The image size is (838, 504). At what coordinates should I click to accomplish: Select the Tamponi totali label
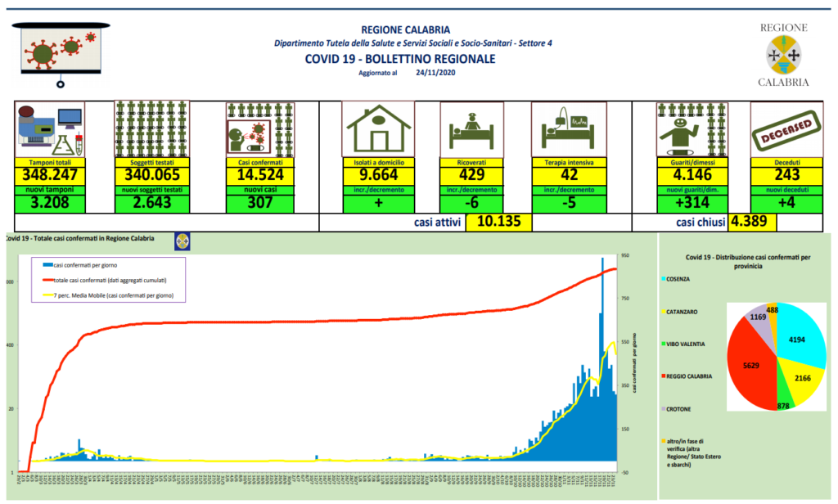pos(50,162)
